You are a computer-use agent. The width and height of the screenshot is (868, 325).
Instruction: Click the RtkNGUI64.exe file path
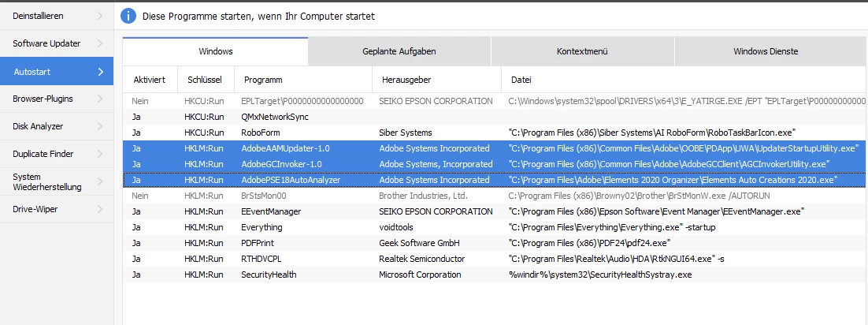(616, 259)
